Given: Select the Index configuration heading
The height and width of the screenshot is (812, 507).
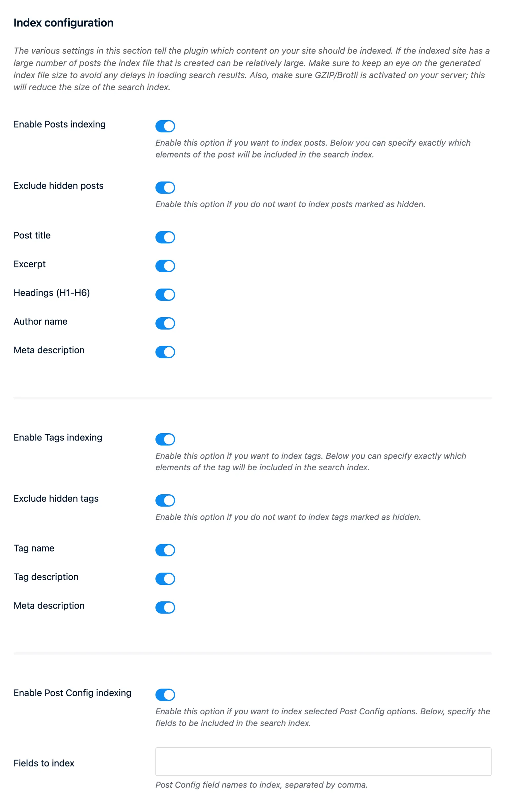Looking at the screenshot, I should [63, 23].
